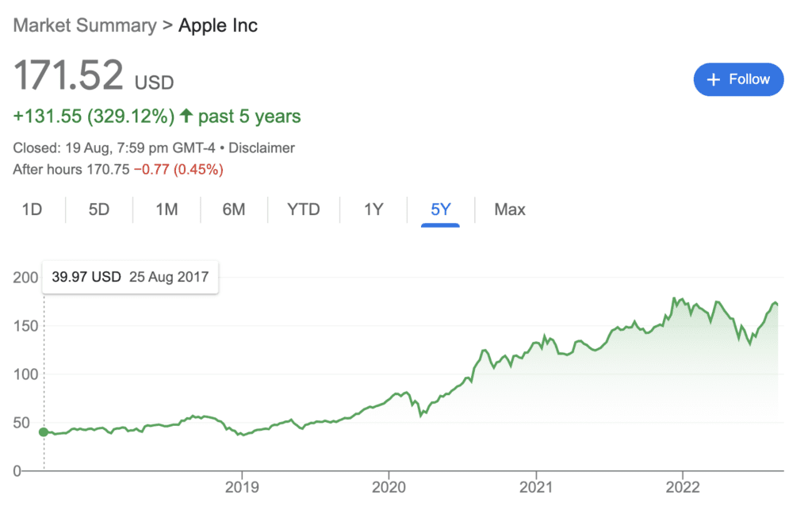This screenshot has width=812, height=514.
Task: Click the 2019 label on chart axis
Action: click(242, 487)
